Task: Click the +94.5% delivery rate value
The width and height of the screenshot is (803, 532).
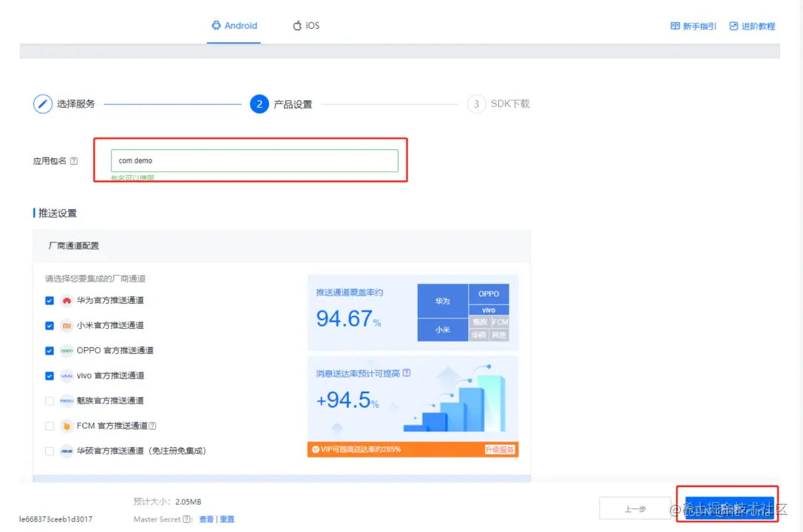Action: pos(348,400)
